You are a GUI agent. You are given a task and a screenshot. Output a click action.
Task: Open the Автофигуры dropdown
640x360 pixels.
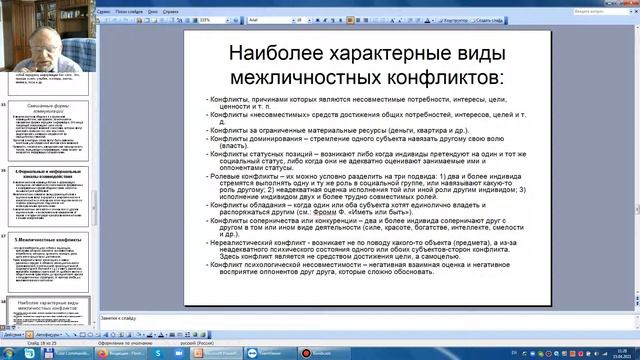click(49, 335)
